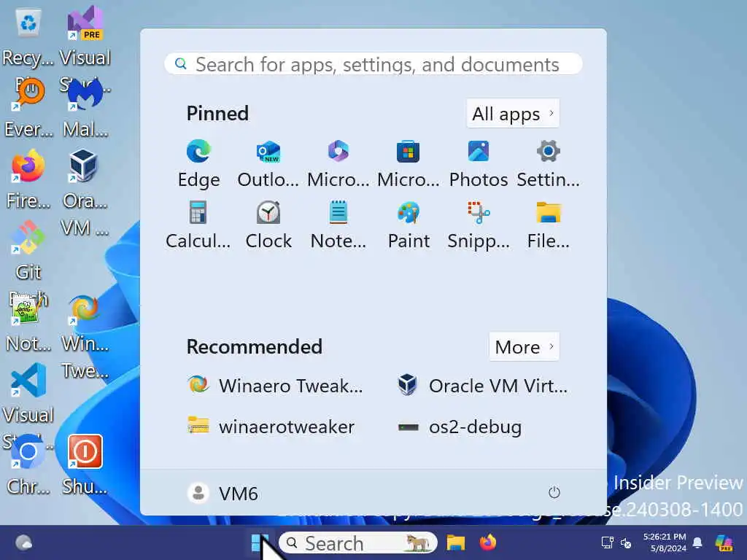Click the Start button on taskbar
This screenshot has width=747, height=560.
point(260,542)
